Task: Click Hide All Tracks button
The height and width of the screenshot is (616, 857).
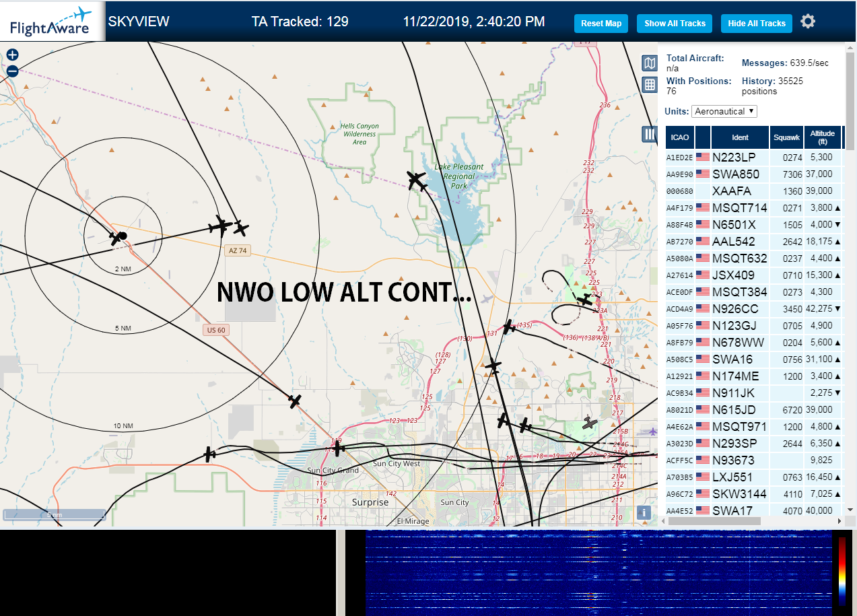Action: coord(757,23)
